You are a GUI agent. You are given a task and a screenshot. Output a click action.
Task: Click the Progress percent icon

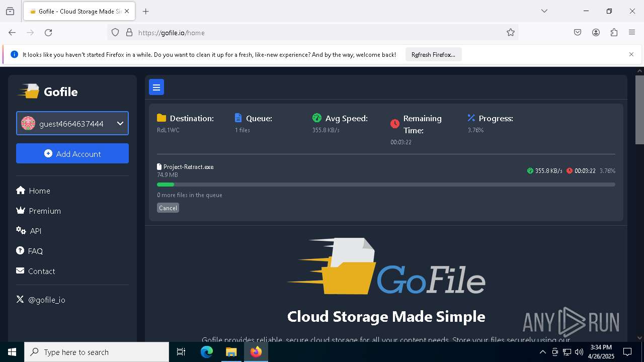tap(471, 118)
